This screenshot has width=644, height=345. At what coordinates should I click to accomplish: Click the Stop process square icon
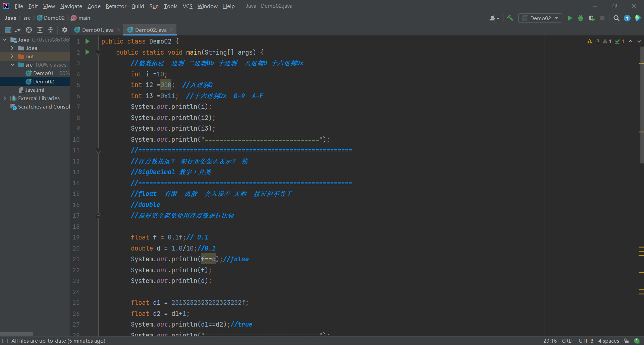602,18
